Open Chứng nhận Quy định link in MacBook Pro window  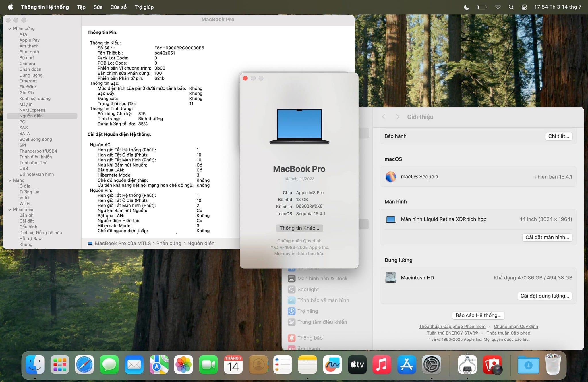[x=299, y=241]
